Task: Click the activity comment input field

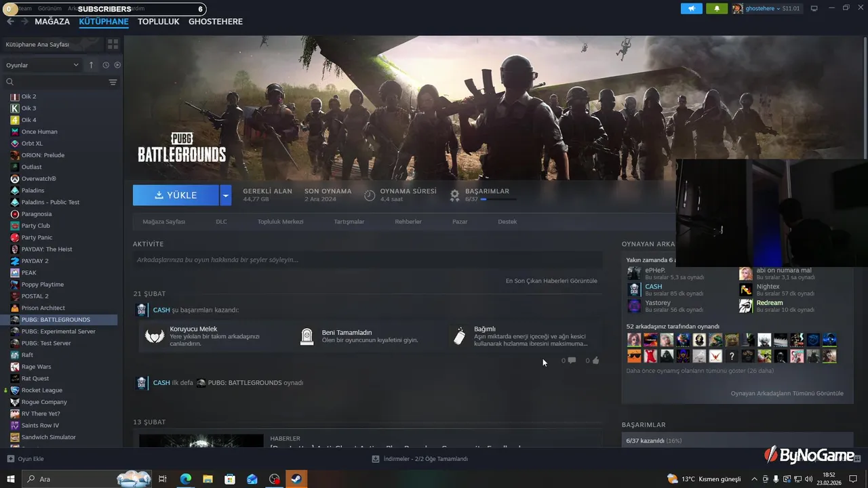Action: 368,260
